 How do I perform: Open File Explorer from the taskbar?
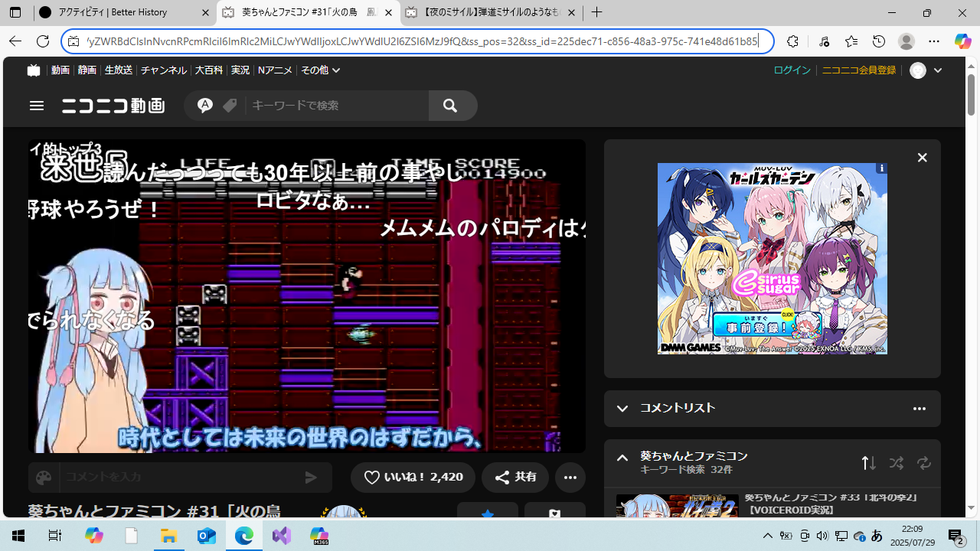168,536
